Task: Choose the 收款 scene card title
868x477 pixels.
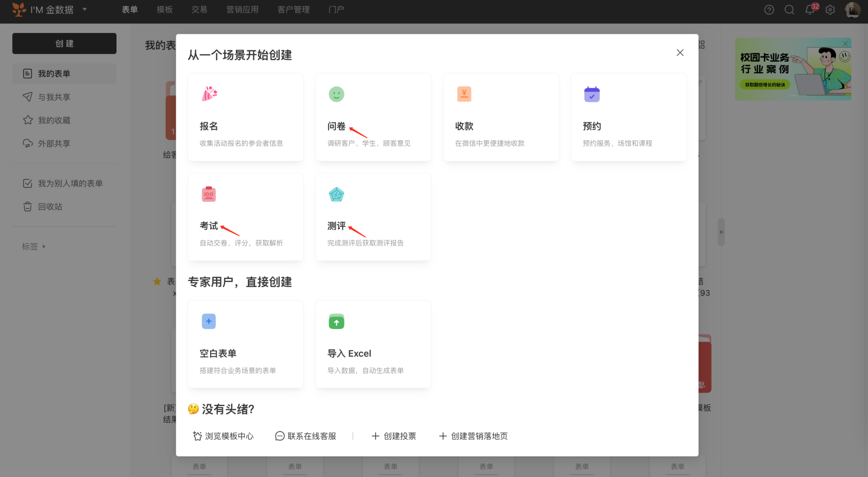Action: pyautogui.click(x=464, y=126)
